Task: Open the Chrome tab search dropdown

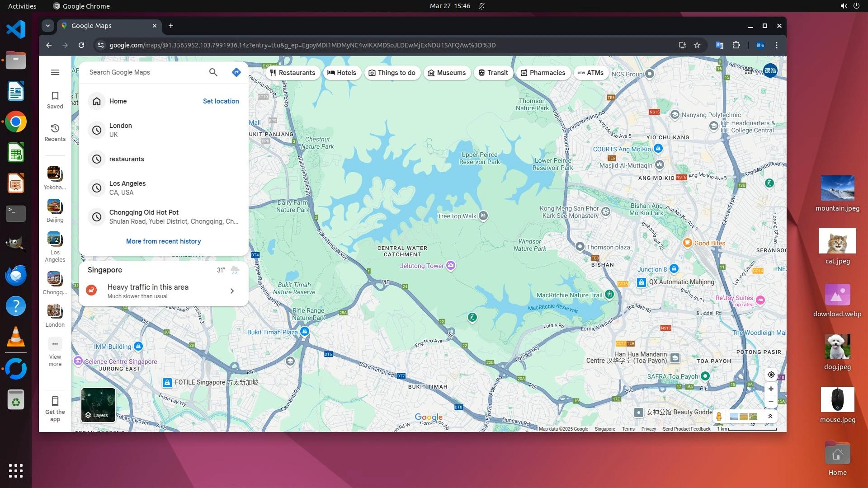Action: coord(48,26)
